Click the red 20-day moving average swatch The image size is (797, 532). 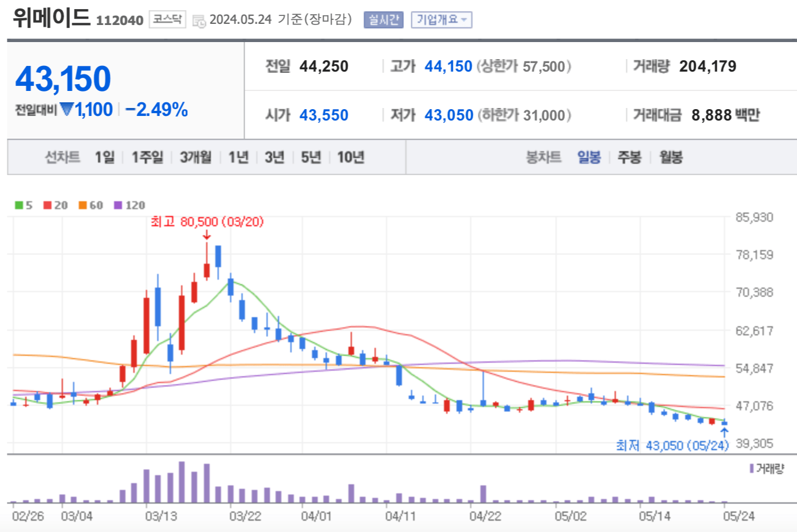pyautogui.click(x=48, y=205)
